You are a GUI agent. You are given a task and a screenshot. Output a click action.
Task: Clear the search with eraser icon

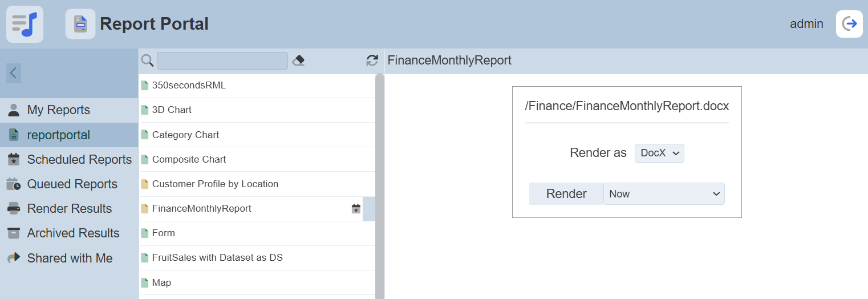[298, 60]
